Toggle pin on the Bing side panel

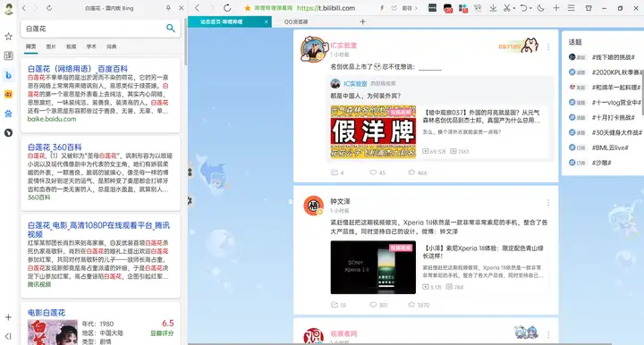click(168, 8)
